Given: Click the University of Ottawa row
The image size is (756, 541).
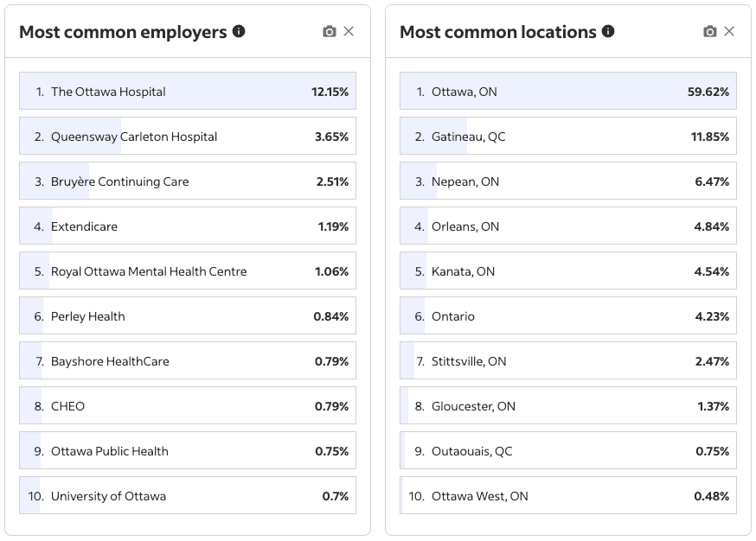Looking at the screenshot, I should [x=187, y=496].
